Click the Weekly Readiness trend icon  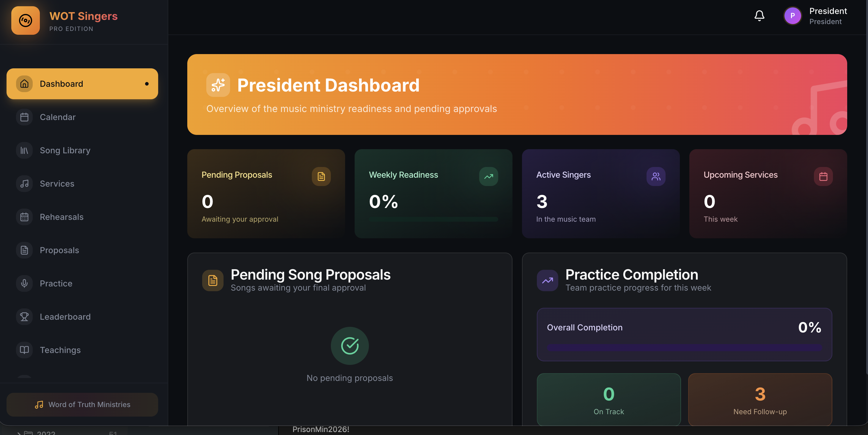pyautogui.click(x=488, y=176)
